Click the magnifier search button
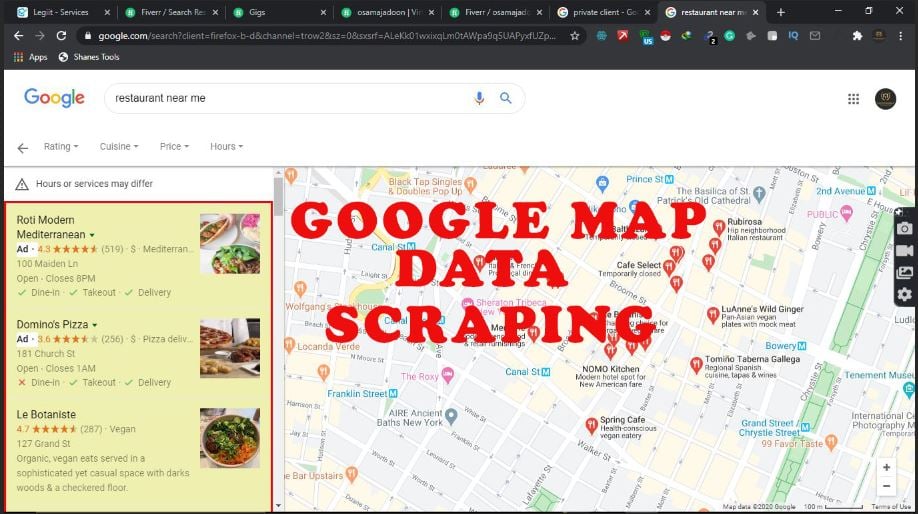 tap(506, 98)
